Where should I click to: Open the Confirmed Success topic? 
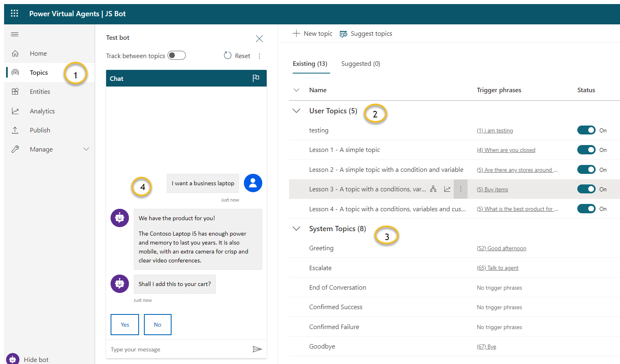coord(336,307)
